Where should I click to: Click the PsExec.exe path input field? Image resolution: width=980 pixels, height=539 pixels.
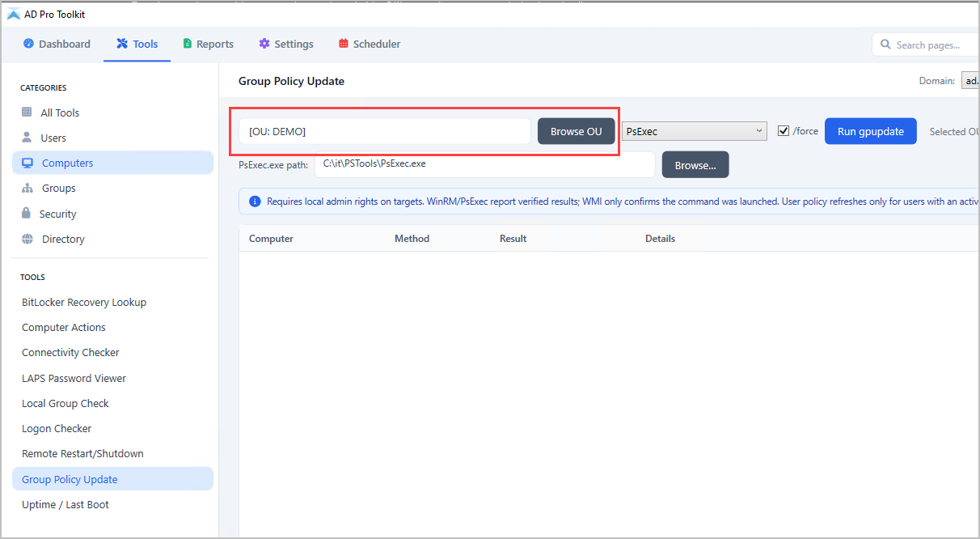point(484,163)
